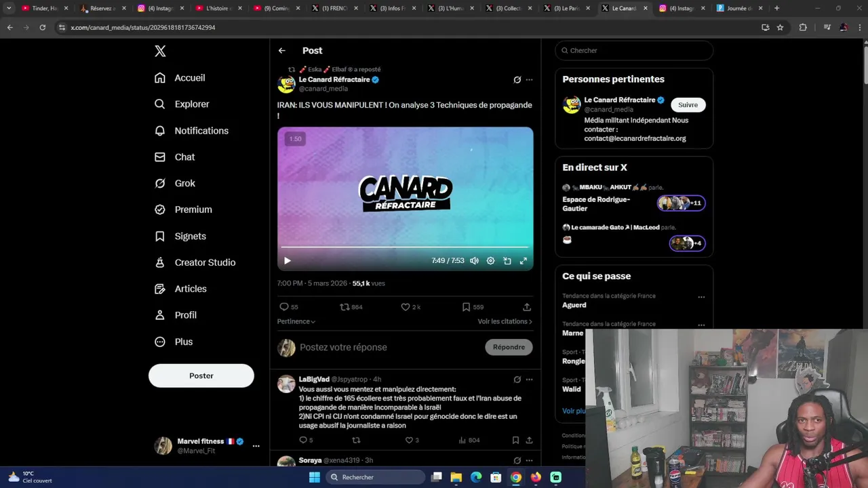Open Grok in the sidebar
The image size is (868, 488).
pyautogui.click(x=175, y=184)
